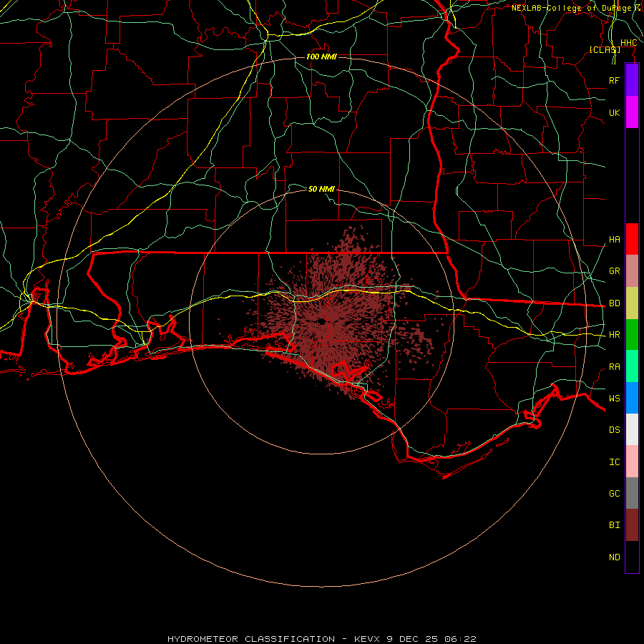Click the DS white legend swatch
This screenshot has height=644, width=644.
(x=632, y=429)
